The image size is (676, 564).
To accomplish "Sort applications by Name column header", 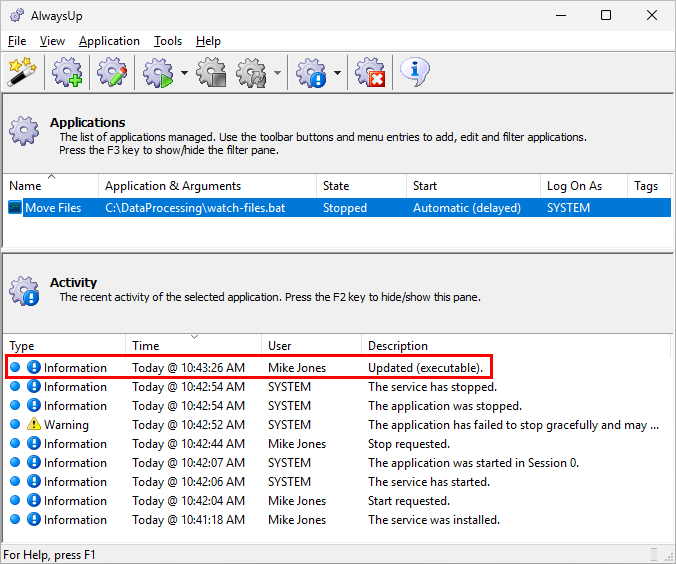I will 51,186.
